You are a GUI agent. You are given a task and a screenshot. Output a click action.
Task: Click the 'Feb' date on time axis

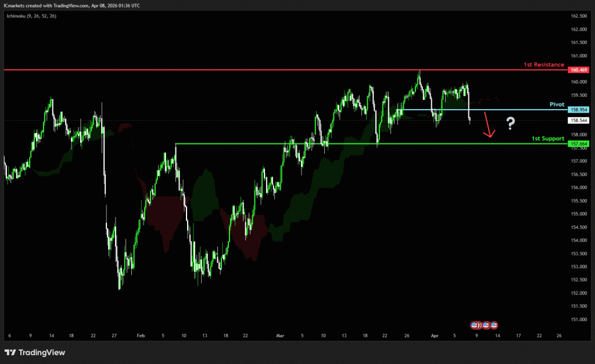(140, 336)
